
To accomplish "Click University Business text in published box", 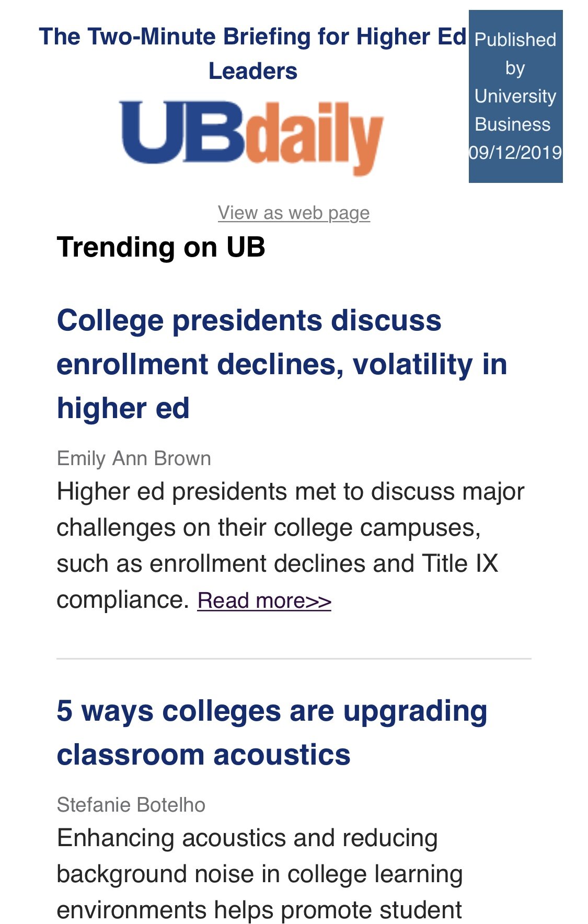I will tap(515, 110).
